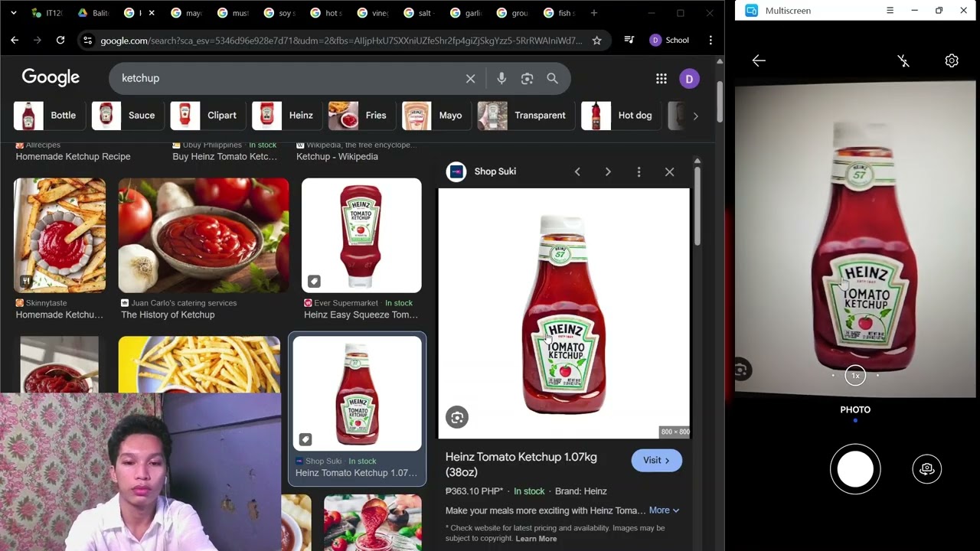
Task: Close the active Chrome tab
Action: pos(151,13)
